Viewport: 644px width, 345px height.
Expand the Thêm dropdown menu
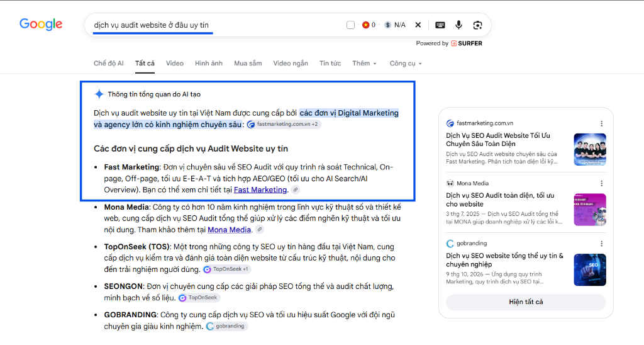[364, 64]
